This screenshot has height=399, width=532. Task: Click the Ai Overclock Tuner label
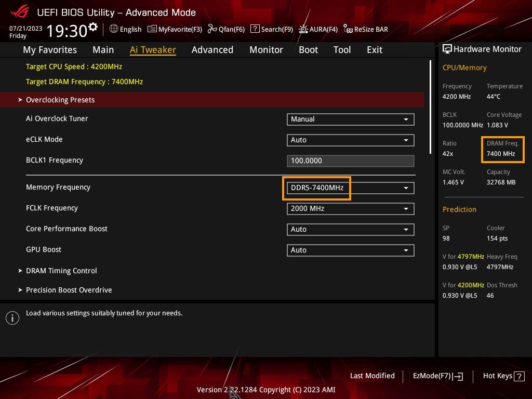tap(57, 118)
